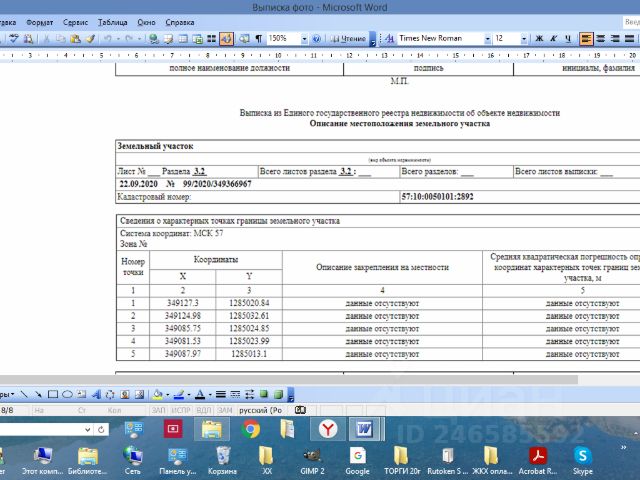This screenshot has width=640, height=480.
Task: Toggle the Drawing panel button
Action: click(226, 39)
